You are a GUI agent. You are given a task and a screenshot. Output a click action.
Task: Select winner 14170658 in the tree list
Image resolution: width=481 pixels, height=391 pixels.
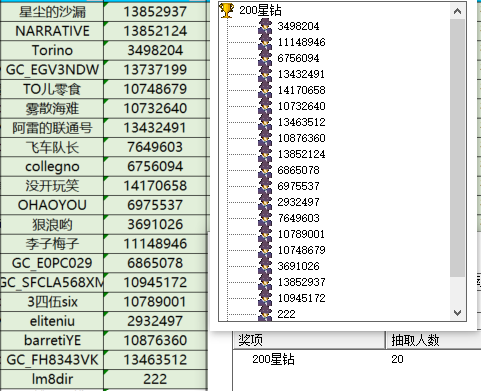[x=301, y=90]
